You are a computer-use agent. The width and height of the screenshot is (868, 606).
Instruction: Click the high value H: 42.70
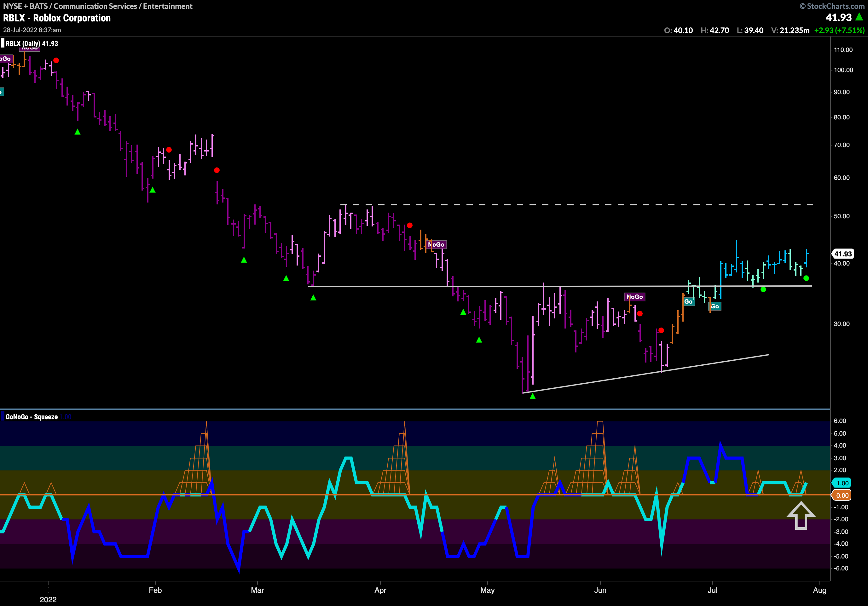(x=715, y=31)
